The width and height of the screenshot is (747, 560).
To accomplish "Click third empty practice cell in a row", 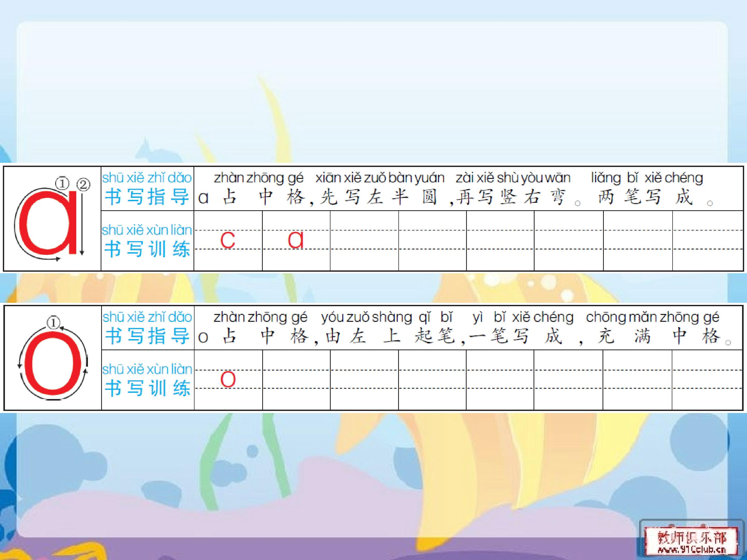I will [364, 240].
